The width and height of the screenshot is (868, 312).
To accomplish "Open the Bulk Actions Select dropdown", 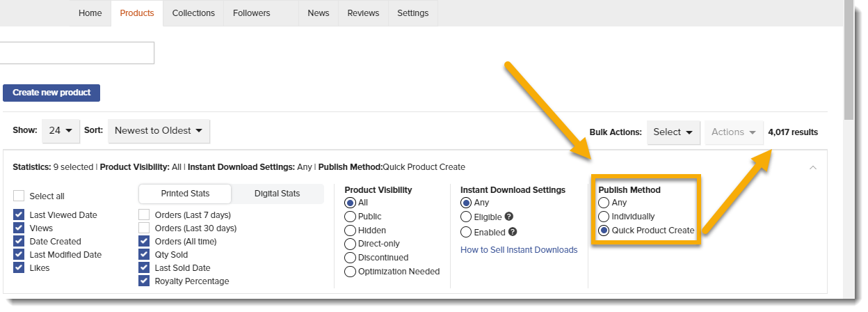I will tap(673, 132).
